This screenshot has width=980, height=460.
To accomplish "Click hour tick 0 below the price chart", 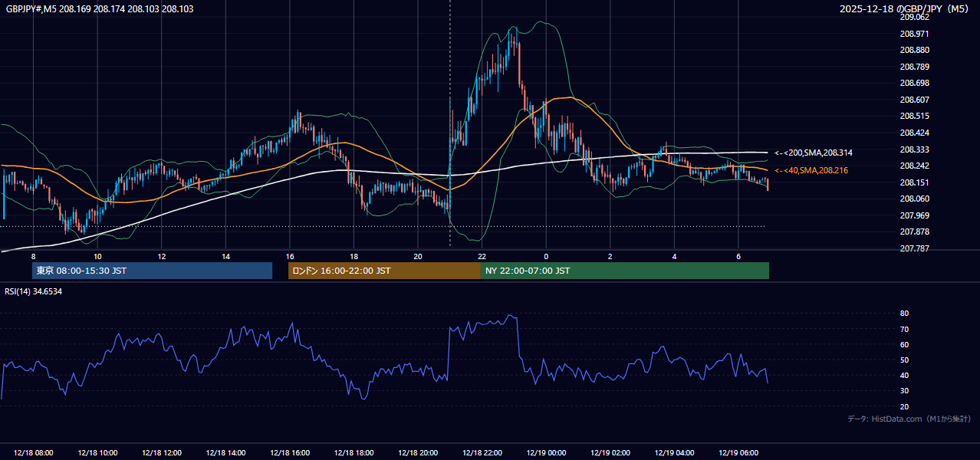I will click(x=546, y=256).
